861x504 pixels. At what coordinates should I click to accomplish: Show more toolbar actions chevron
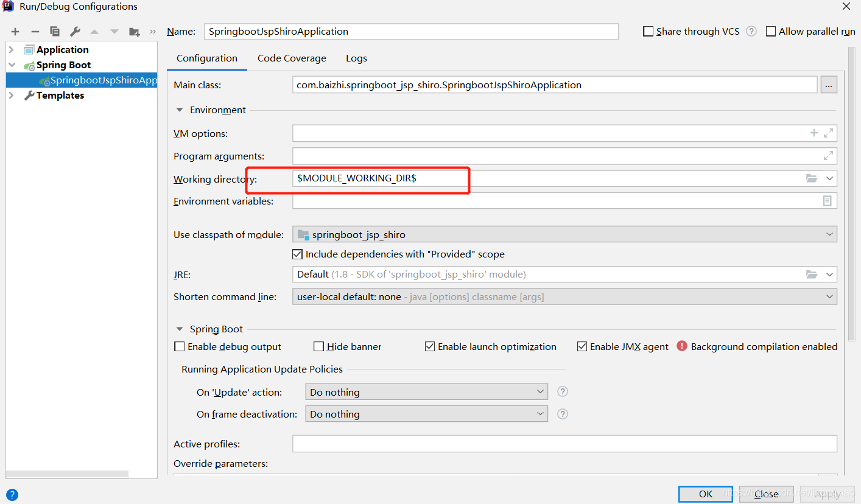coord(153,32)
